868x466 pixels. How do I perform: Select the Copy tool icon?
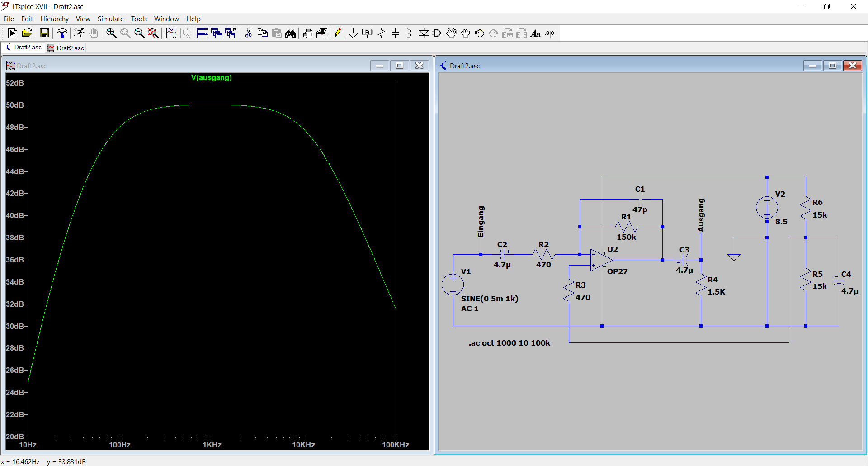tap(262, 33)
